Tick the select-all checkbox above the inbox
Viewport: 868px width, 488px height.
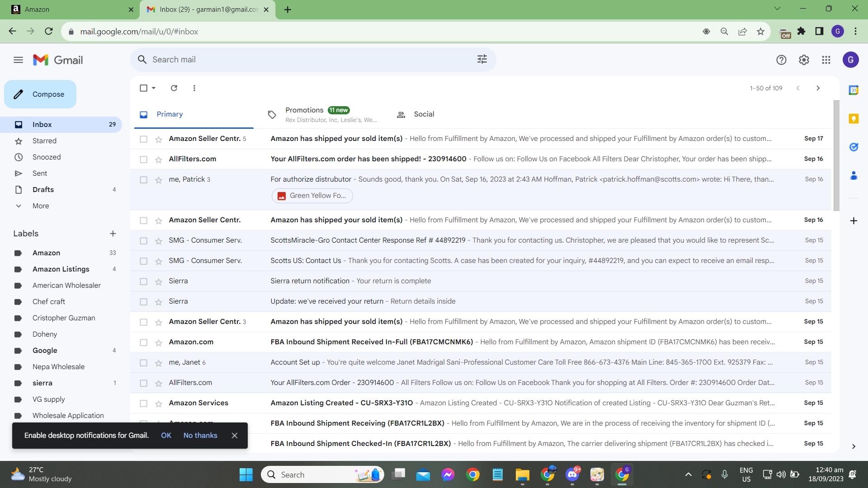[x=143, y=88]
